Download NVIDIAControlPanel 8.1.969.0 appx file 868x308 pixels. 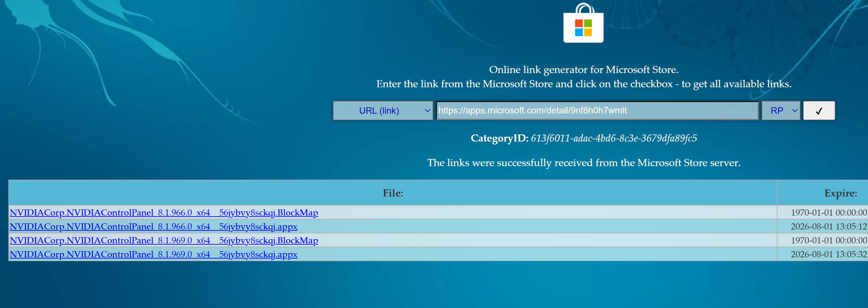[x=154, y=254]
